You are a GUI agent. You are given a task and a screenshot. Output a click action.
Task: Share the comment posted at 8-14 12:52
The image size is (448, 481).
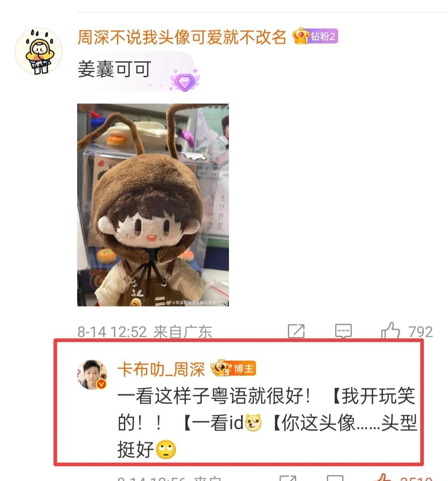(296, 331)
